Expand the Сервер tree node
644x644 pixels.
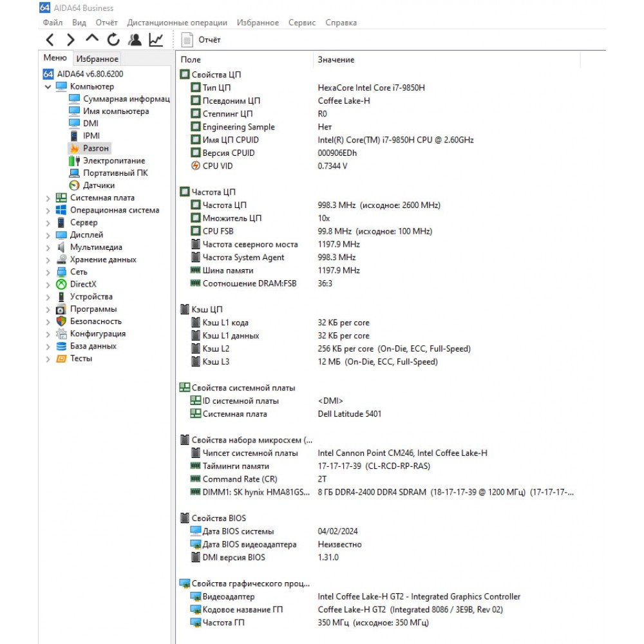point(48,223)
